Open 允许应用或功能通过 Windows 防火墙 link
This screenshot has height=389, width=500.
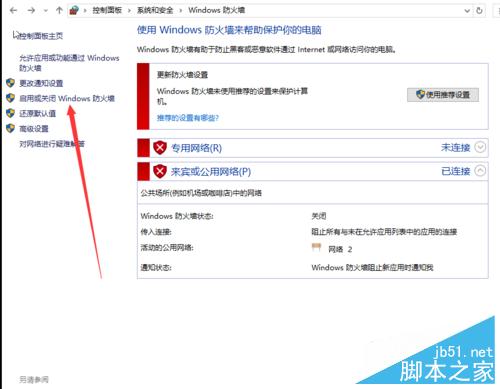69,63
